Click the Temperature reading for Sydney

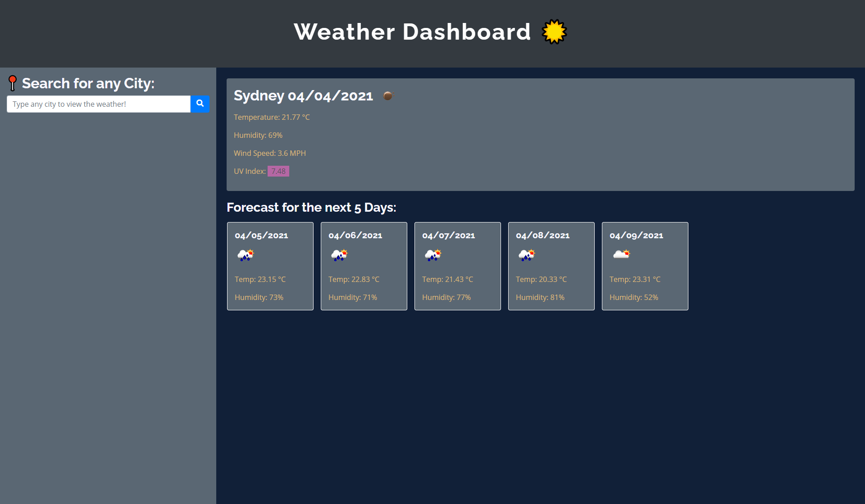click(x=272, y=117)
